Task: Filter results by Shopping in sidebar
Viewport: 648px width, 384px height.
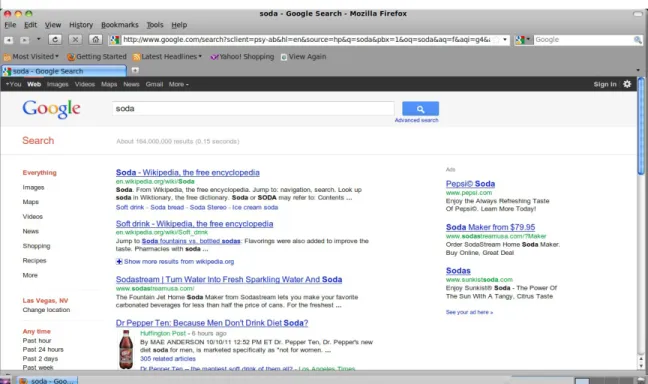Action: 36,246
